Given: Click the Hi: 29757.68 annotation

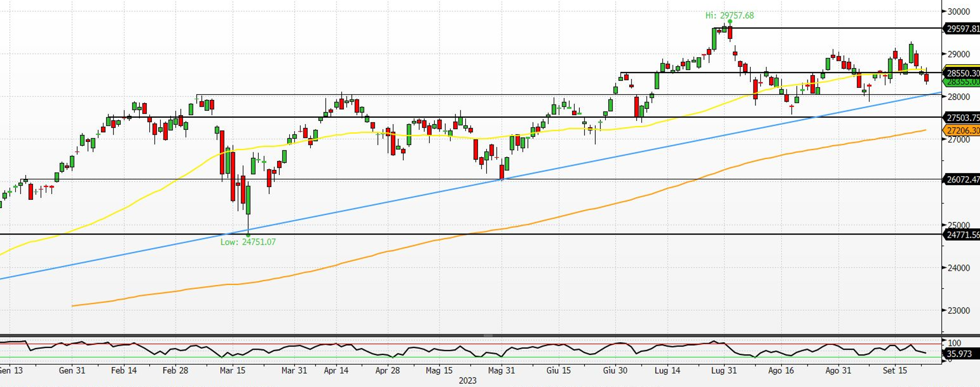Looking at the screenshot, I should [x=729, y=16].
